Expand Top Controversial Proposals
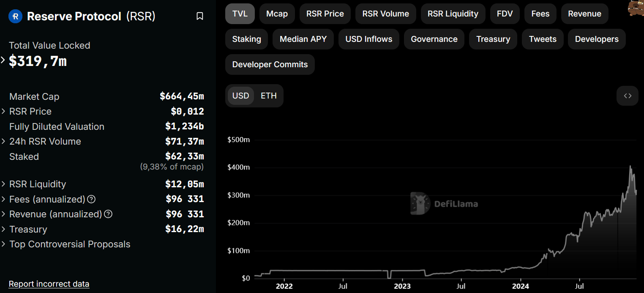The height and width of the screenshot is (293, 644). click(x=4, y=244)
